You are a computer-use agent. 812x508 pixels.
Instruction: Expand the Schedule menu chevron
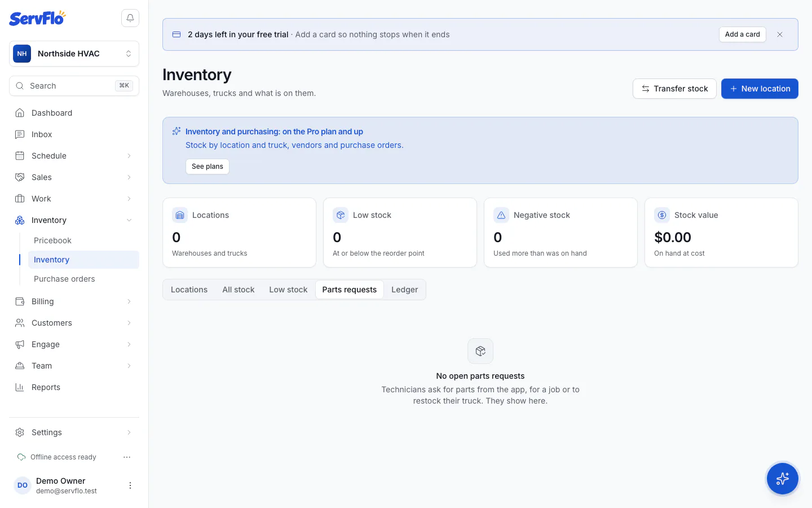pos(129,156)
